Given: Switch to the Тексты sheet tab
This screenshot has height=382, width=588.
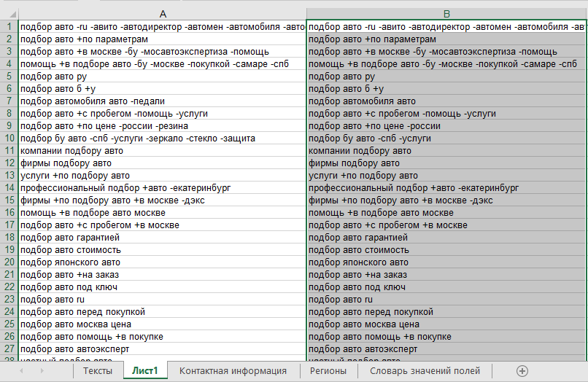Looking at the screenshot, I should (x=97, y=371).
